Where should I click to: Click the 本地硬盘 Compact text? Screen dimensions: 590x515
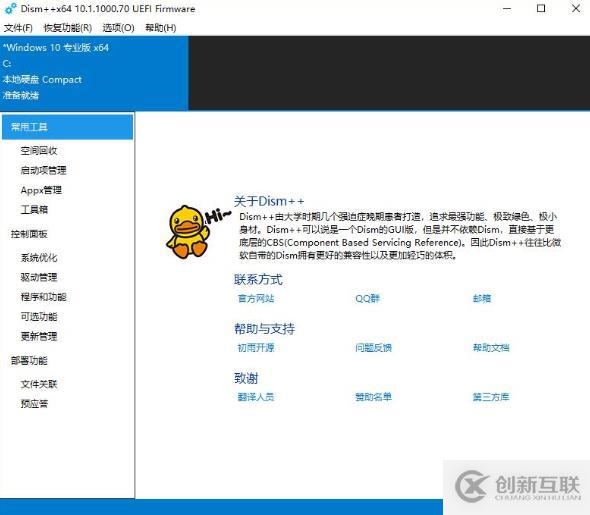pyautogui.click(x=42, y=80)
